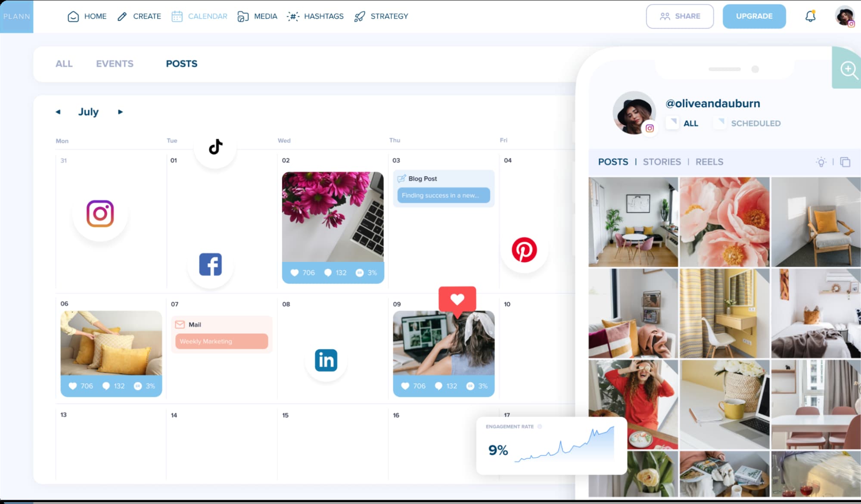Viewport: 861px width, 504px height.
Task: Click the TikTok icon on the calendar
Action: 215,147
